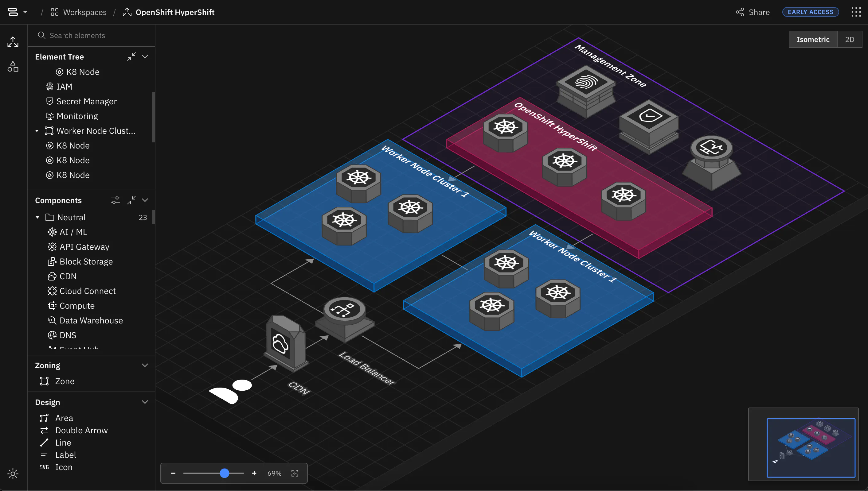Collapse the Components section
The height and width of the screenshot is (491, 868).
pos(145,200)
